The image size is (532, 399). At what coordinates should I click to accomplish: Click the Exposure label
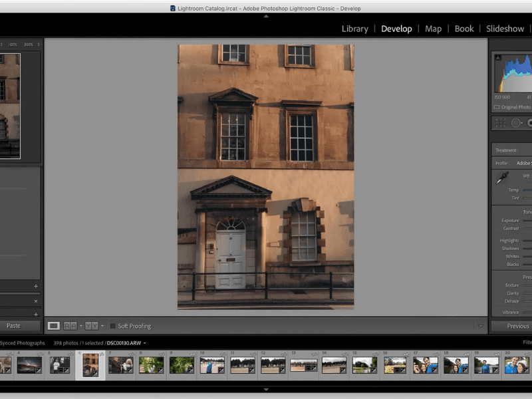pos(510,221)
